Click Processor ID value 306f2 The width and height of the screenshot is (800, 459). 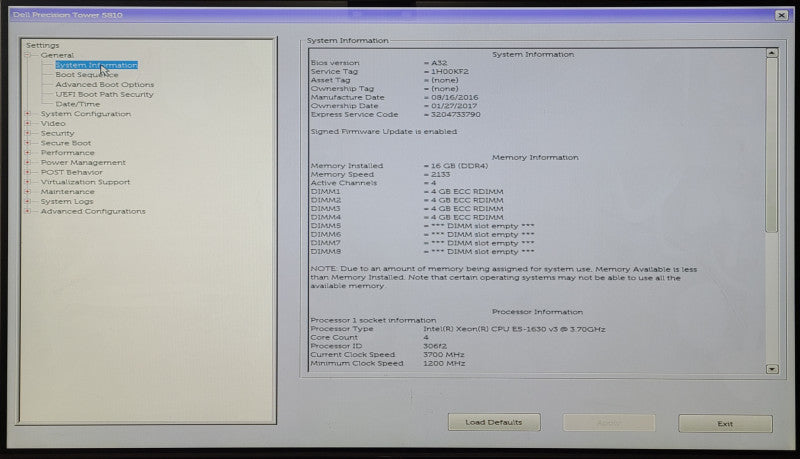435,346
